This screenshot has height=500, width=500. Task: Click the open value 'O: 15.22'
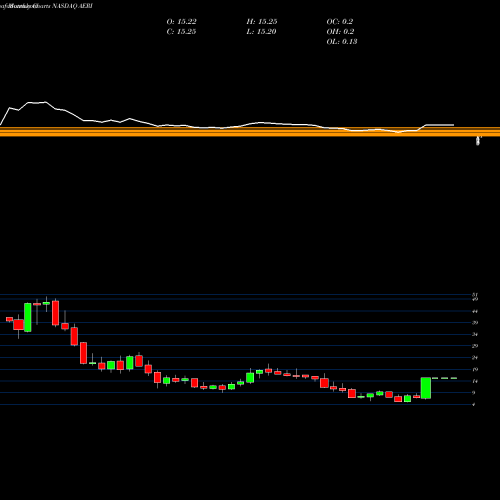(x=181, y=22)
